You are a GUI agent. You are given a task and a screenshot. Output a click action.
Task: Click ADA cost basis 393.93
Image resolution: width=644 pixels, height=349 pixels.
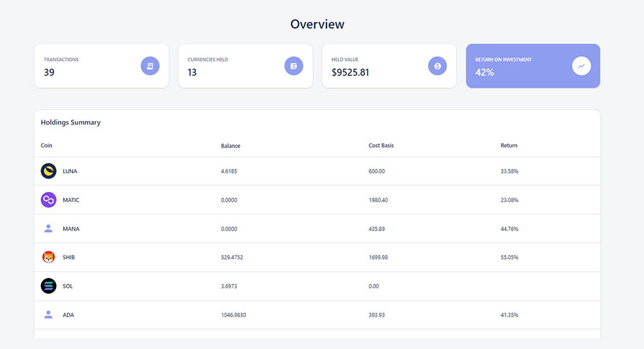[377, 315]
